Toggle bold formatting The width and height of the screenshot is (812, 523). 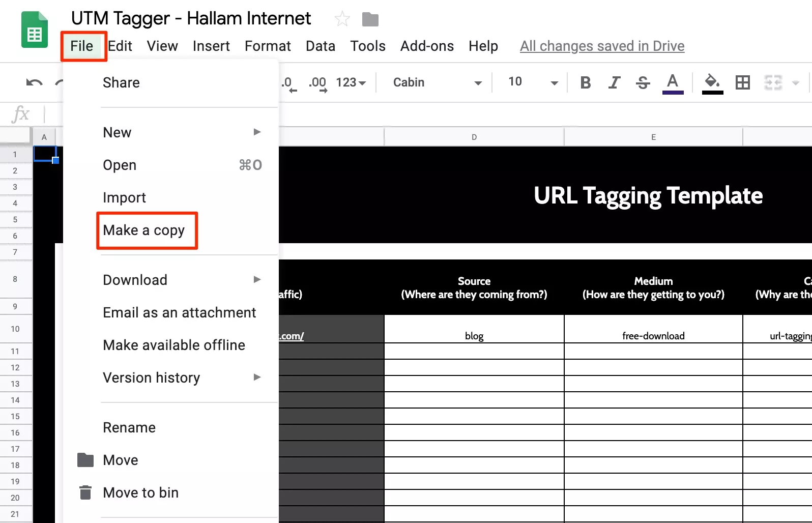click(x=586, y=82)
